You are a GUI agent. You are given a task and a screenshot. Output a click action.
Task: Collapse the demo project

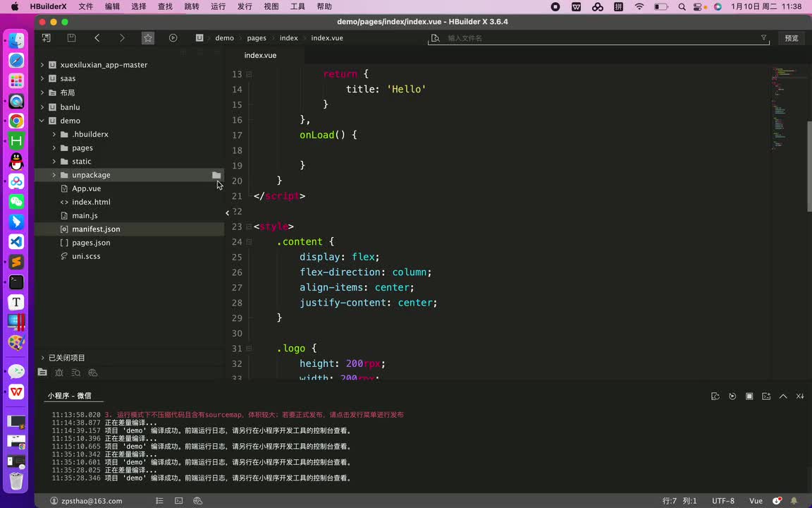point(42,120)
